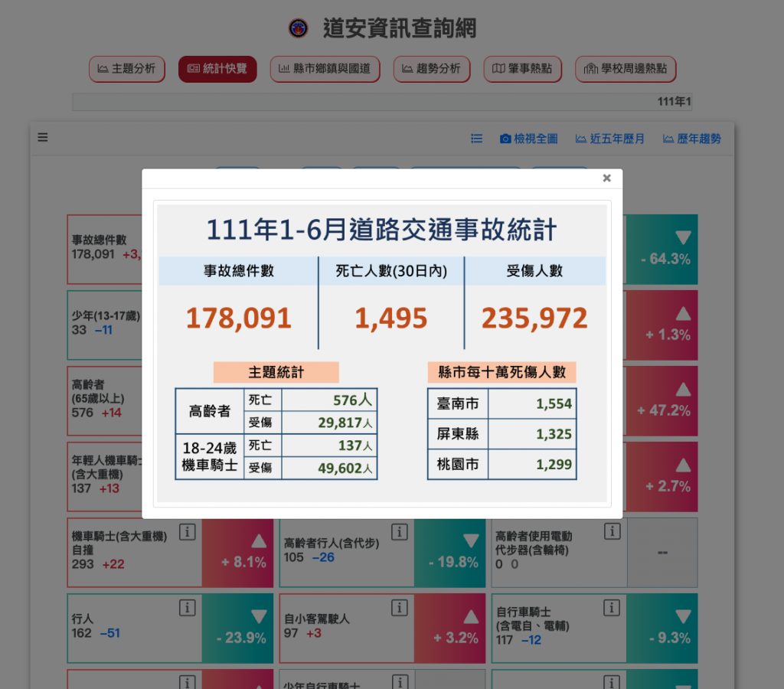This screenshot has height=689, width=784.
Task: Click info icon on 高齡者行人 card
Action: pos(400,531)
